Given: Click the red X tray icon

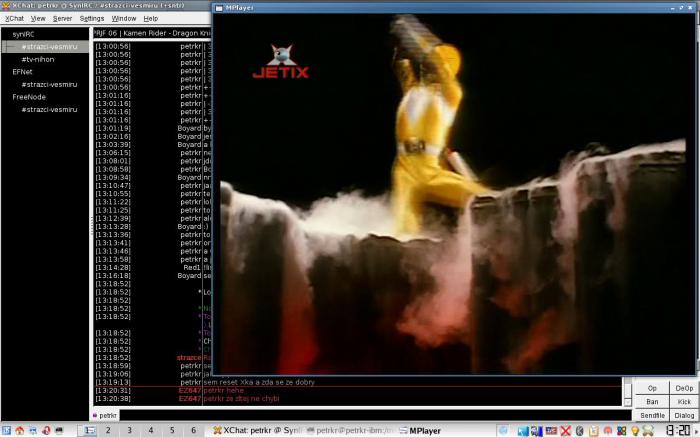Looking at the screenshot, I should 566,430.
